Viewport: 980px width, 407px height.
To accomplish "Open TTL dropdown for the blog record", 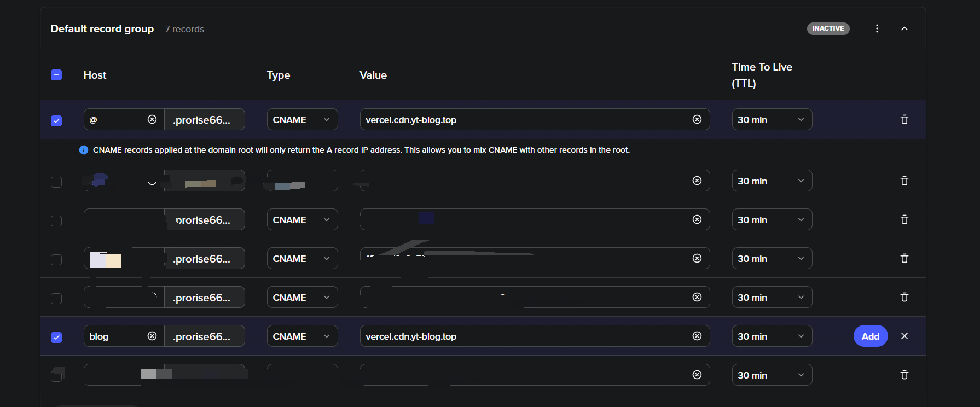I will [x=772, y=336].
